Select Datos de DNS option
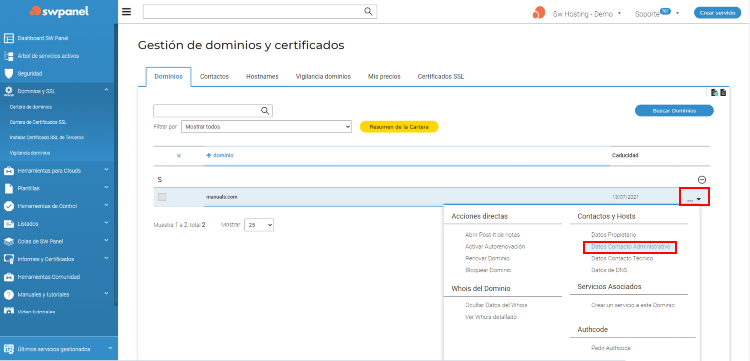The image size is (750, 361). click(x=609, y=270)
